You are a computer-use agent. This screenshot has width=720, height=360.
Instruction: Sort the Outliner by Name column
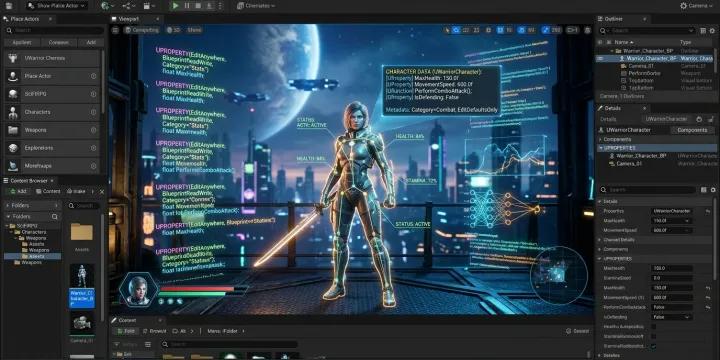click(624, 42)
